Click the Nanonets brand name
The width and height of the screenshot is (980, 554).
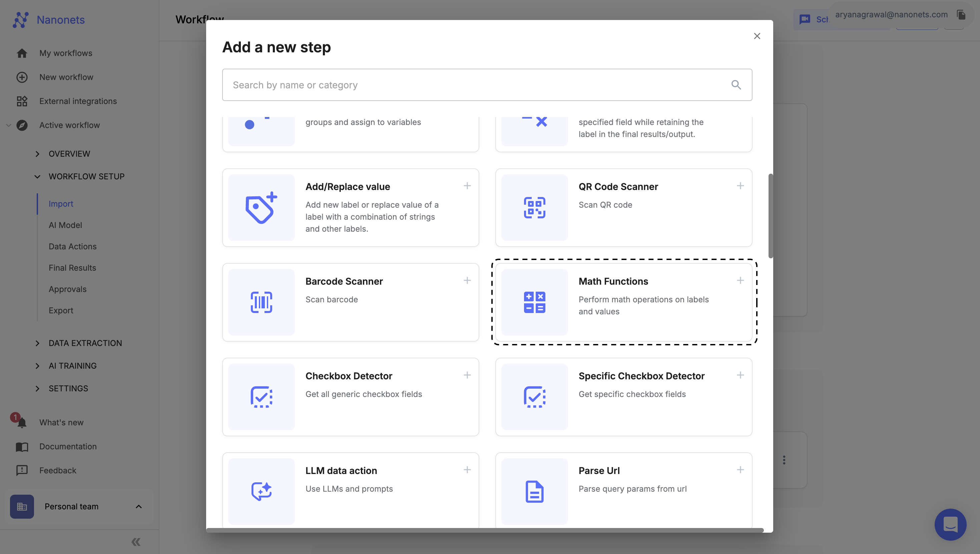tap(60, 20)
